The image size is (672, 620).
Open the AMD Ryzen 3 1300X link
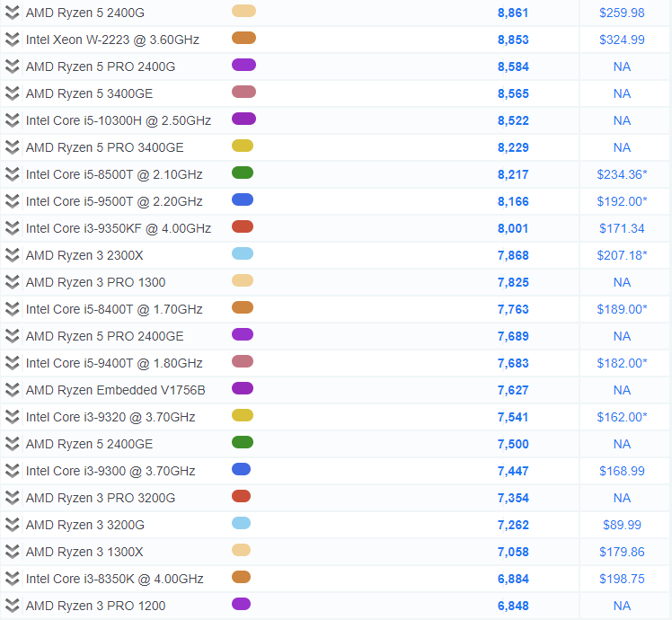[84, 552]
